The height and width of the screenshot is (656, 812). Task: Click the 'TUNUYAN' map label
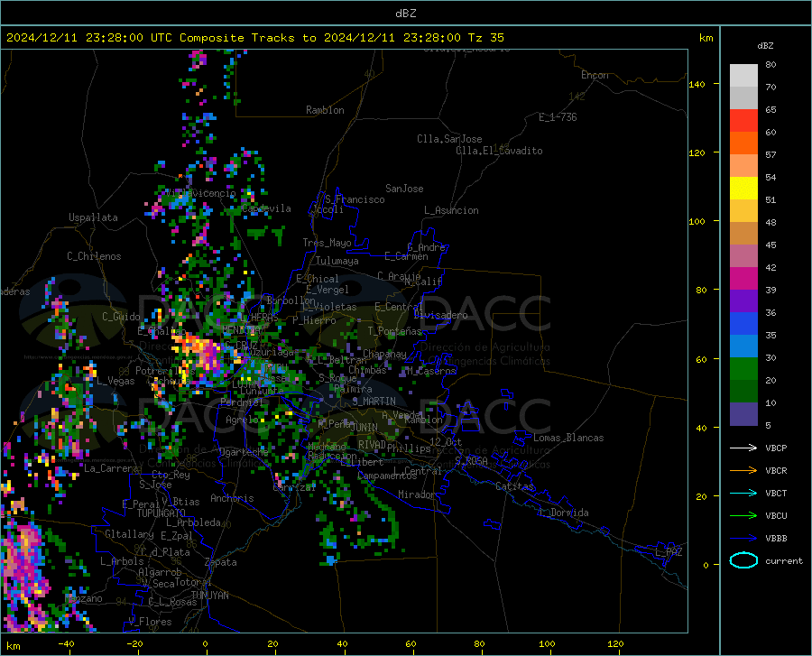[x=209, y=596]
